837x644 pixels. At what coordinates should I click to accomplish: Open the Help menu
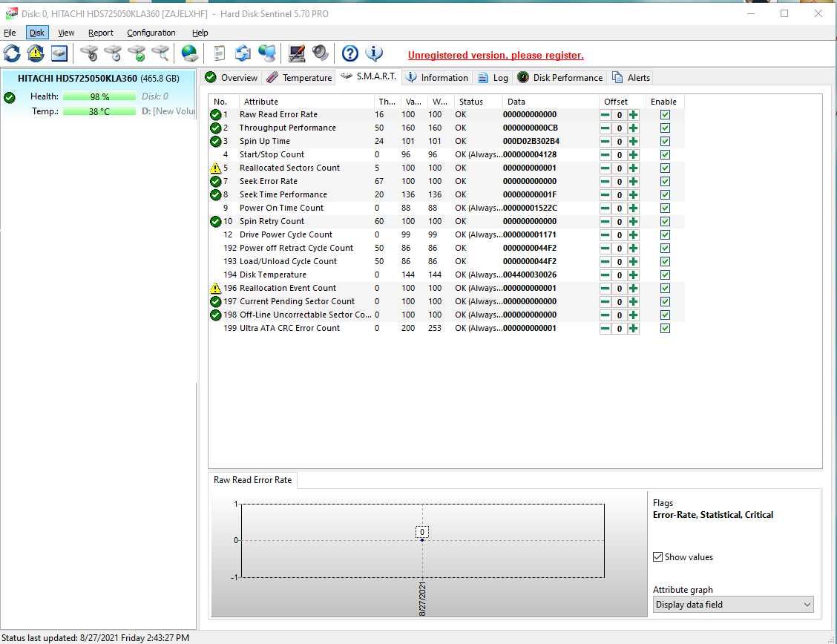[x=200, y=33]
